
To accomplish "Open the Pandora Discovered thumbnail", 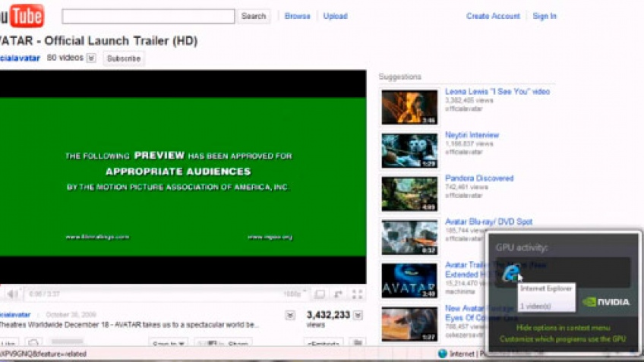I will (x=409, y=194).
